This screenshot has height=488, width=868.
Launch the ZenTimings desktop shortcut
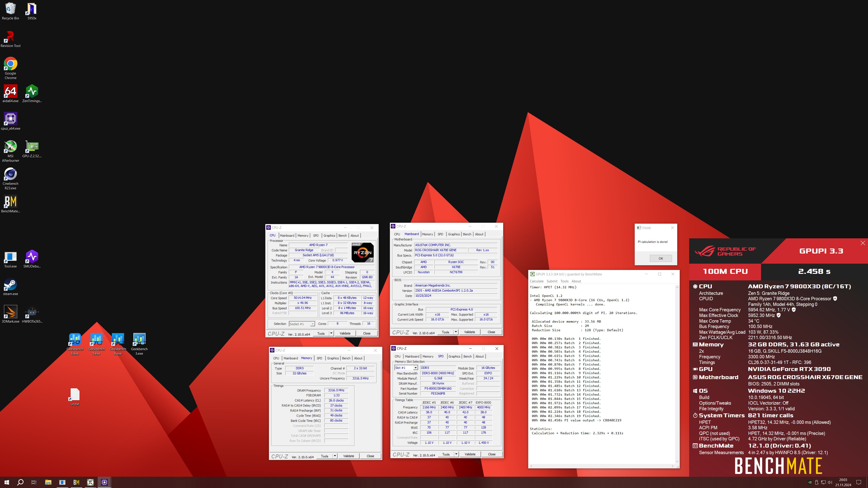point(32,94)
